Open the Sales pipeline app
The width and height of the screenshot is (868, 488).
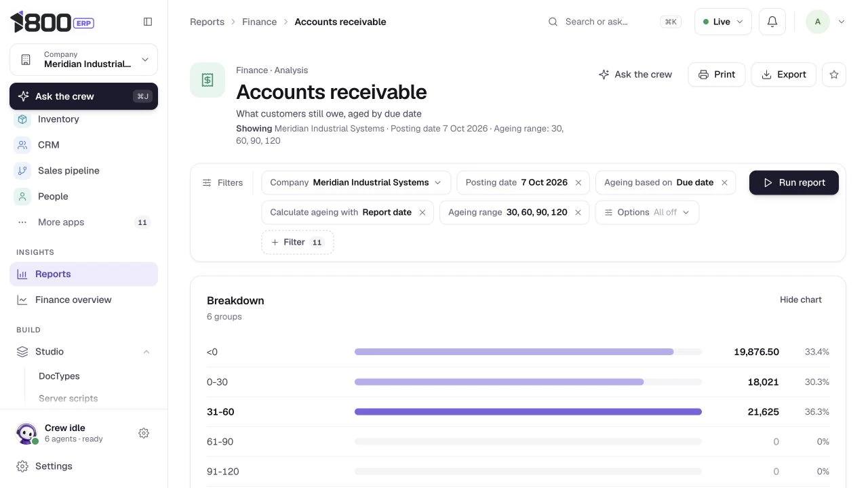pos(83,171)
